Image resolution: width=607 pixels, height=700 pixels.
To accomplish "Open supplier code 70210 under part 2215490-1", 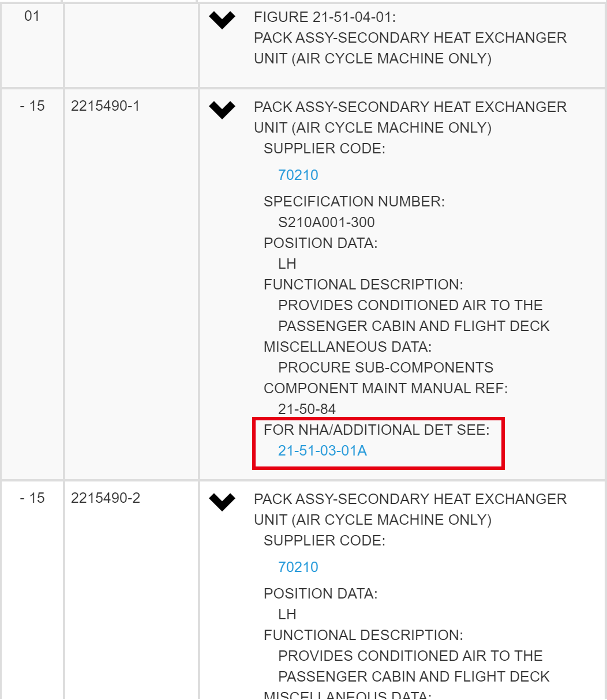I will point(298,175).
